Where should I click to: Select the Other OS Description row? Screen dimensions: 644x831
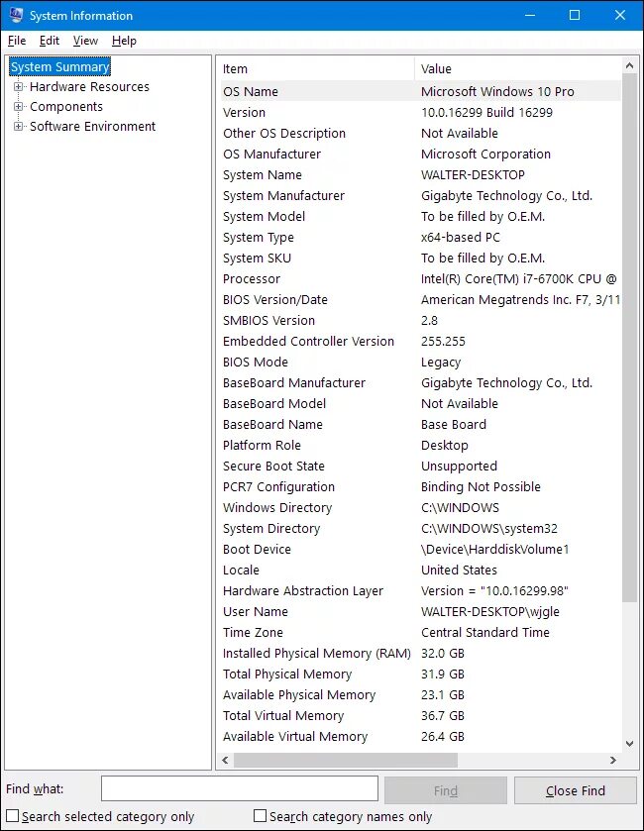coord(420,133)
